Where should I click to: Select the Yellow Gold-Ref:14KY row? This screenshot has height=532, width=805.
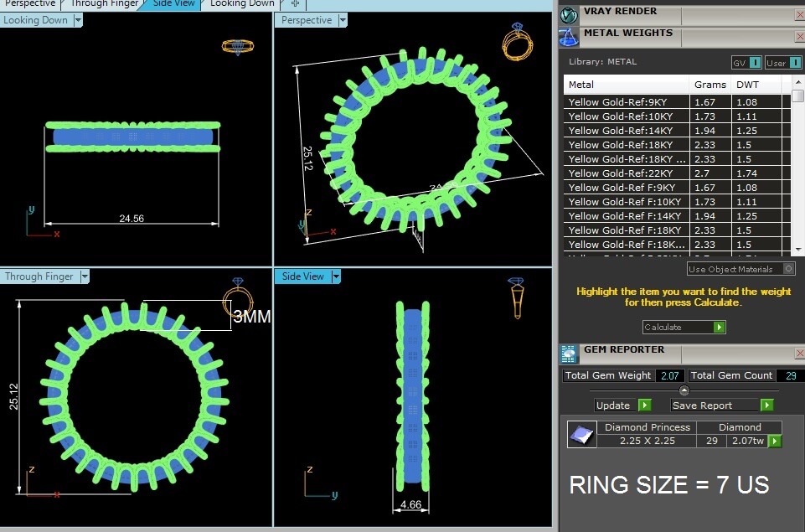[626, 131]
